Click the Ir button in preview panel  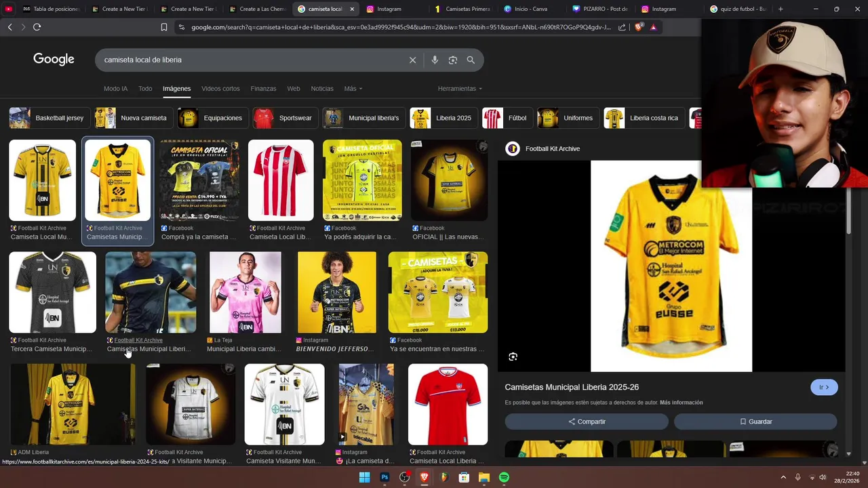tap(824, 387)
